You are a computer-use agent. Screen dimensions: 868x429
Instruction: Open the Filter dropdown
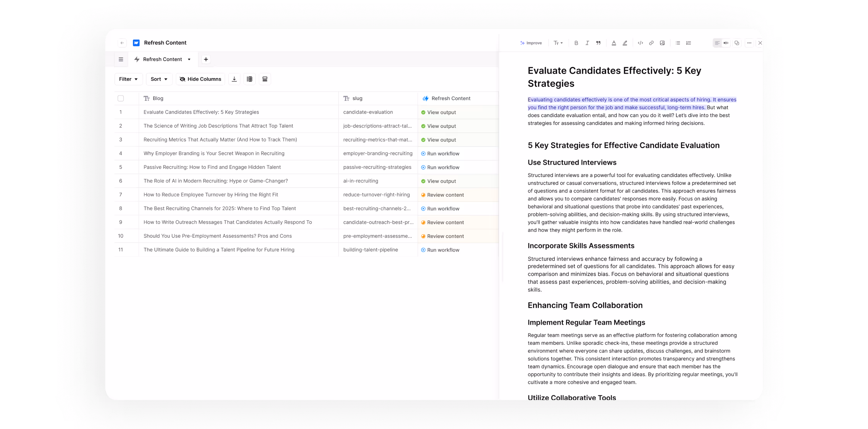pyautogui.click(x=128, y=79)
